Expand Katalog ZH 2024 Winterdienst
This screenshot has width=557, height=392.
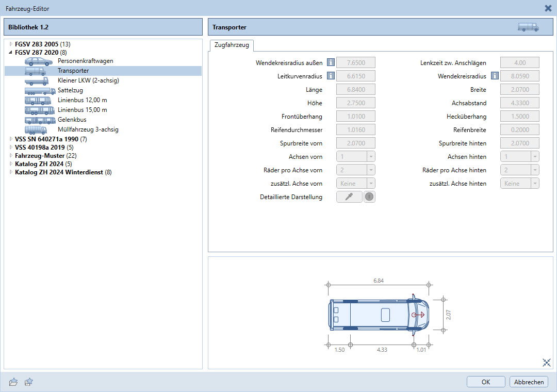[x=10, y=172]
